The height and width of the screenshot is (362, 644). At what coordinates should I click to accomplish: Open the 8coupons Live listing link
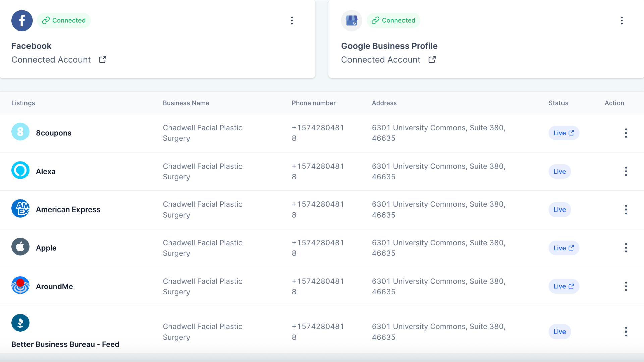coord(564,133)
